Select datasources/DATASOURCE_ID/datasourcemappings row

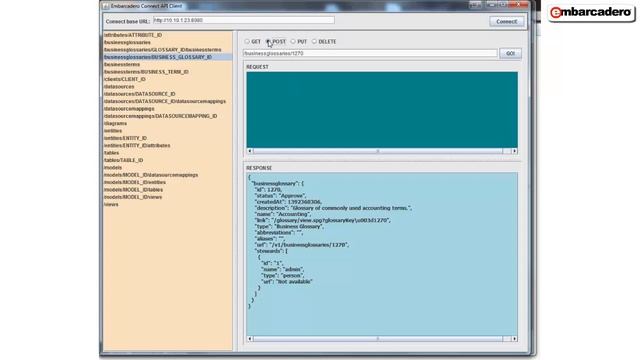coord(168,101)
